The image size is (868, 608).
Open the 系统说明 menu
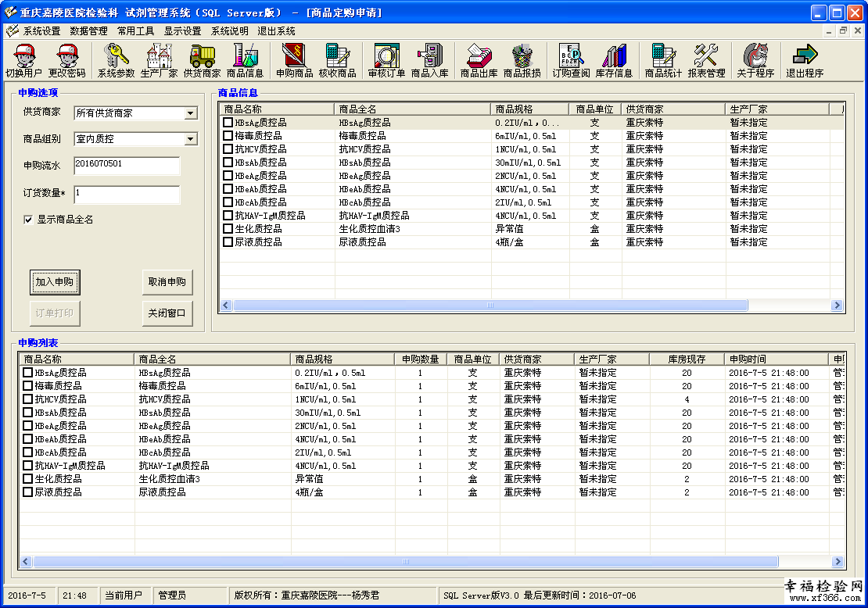coord(230,31)
